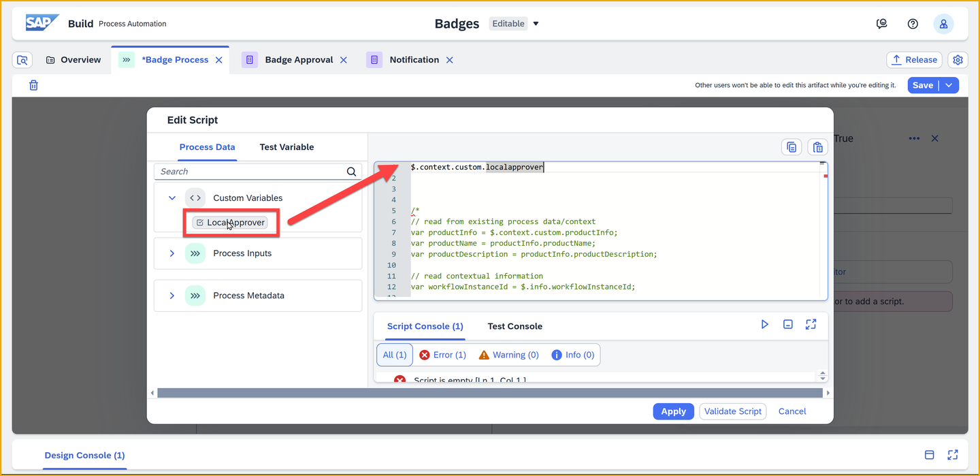The image size is (980, 476).
Task: Click the horizontal scrollbar left arrow
Action: 152,393
